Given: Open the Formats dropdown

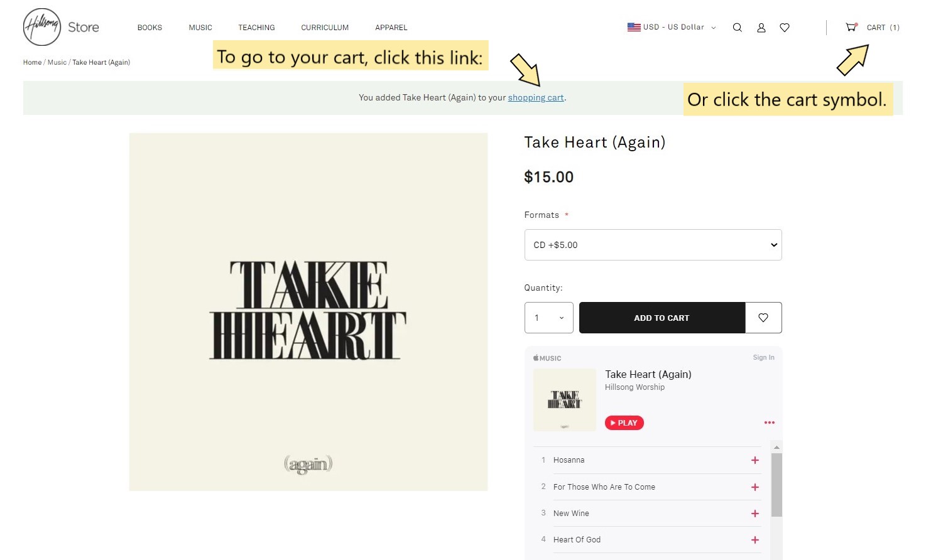Looking at the screenshot, I should 653,245.
